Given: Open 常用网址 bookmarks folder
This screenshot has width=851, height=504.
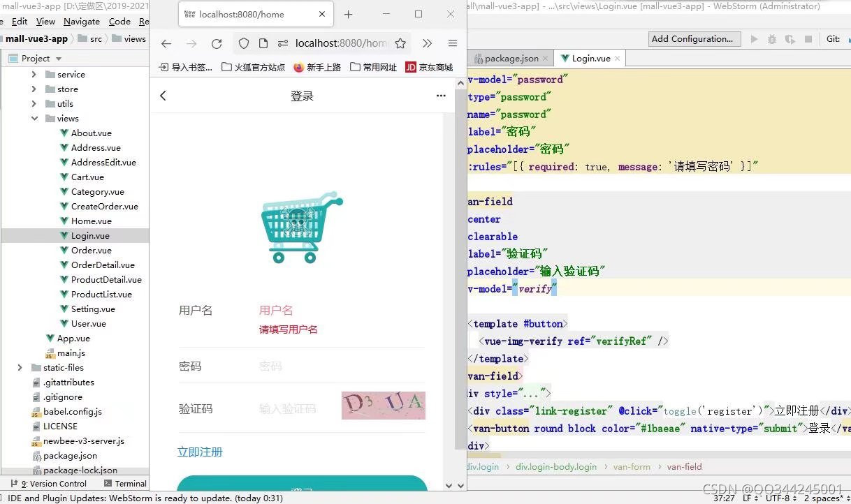Looking at the screenshot, I should 373,67.
